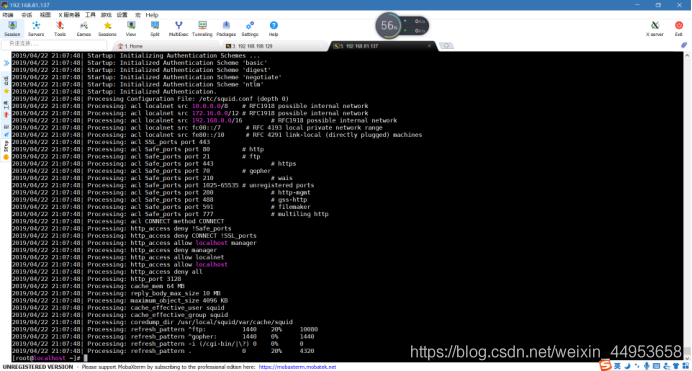This screenshot has width=692, height=371.
Task: Open the Sessions menu (会话)
Action: [26, 15]
